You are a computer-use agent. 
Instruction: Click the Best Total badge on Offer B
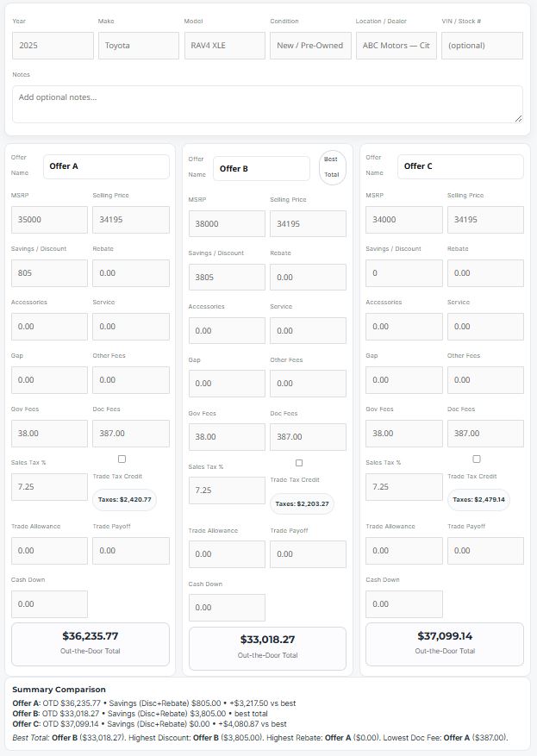tap(330, 165)
